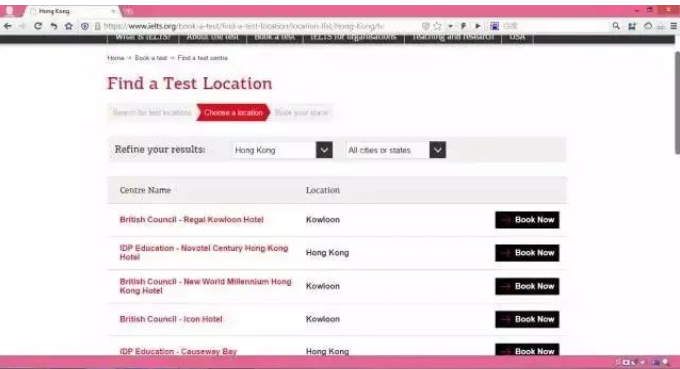Screen dimensions: 680x369
Task: Open the browser hamburger menu
Action: click(673, 26)
